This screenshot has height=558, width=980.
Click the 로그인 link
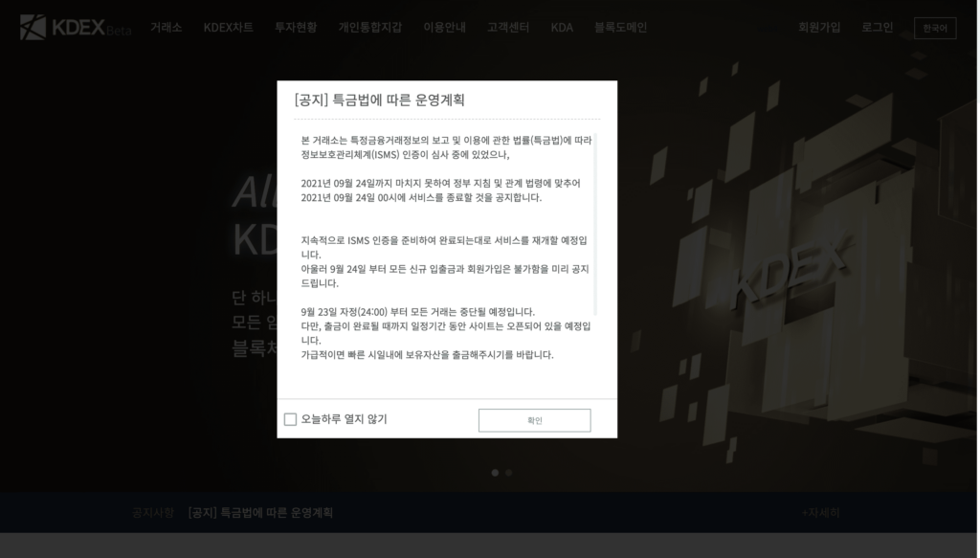click(x=878, y=28)
